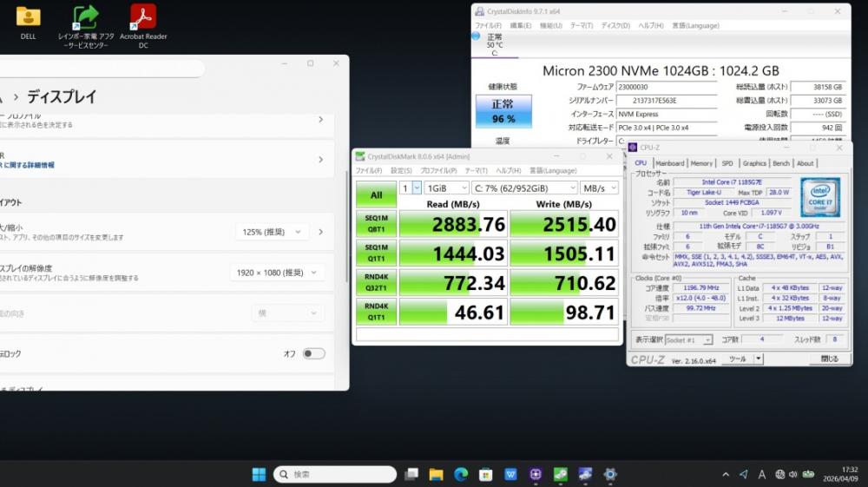Click the Windows Start button

click(259, 474)
